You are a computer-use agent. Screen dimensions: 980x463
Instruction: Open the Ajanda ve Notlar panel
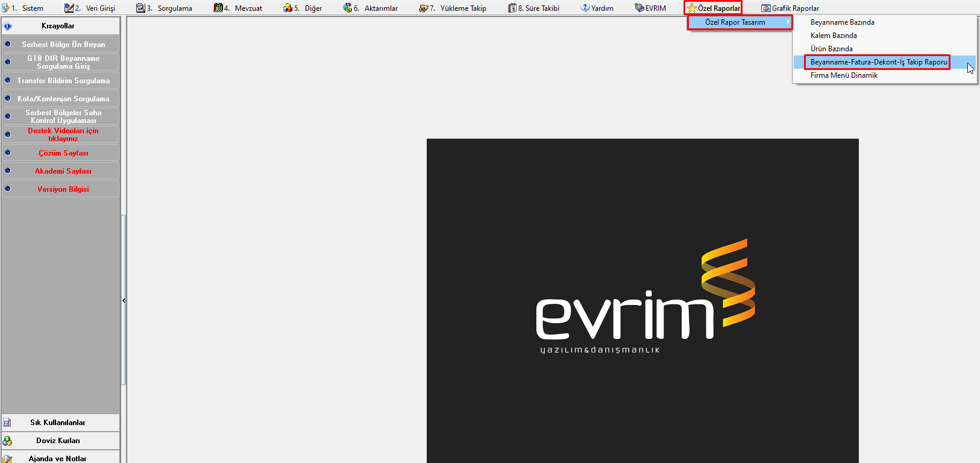pos(60,457)
